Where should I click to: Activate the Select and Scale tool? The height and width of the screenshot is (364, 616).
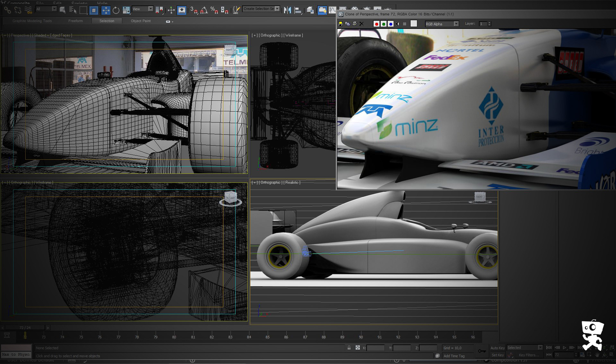[x=126, y=10]
